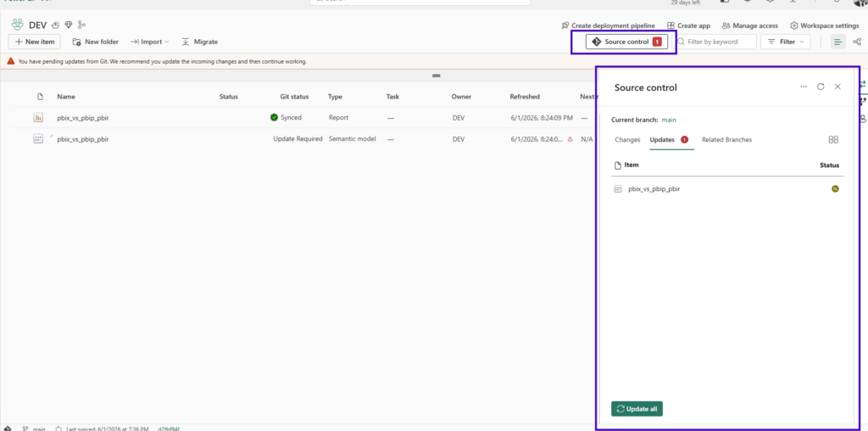Viewport: 868px width, 431px height.
Task: Click the Owner column header
Action: coord(461,97)
